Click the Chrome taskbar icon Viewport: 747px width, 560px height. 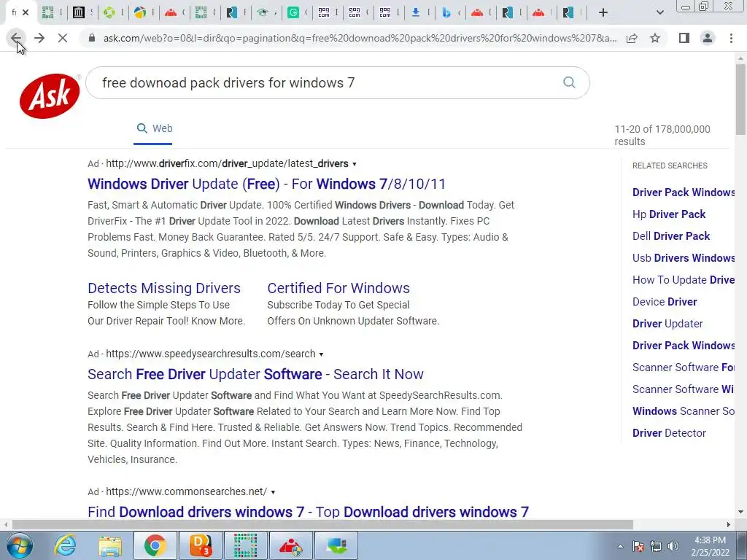(x=155, y=545)
